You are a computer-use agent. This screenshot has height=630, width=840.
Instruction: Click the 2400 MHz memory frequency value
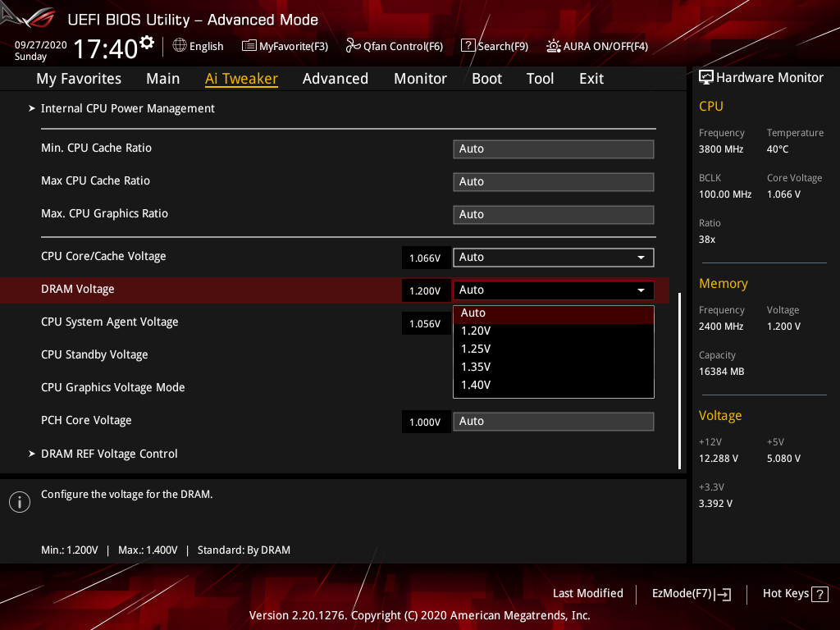pyautogui.click(x=721, y=326)
